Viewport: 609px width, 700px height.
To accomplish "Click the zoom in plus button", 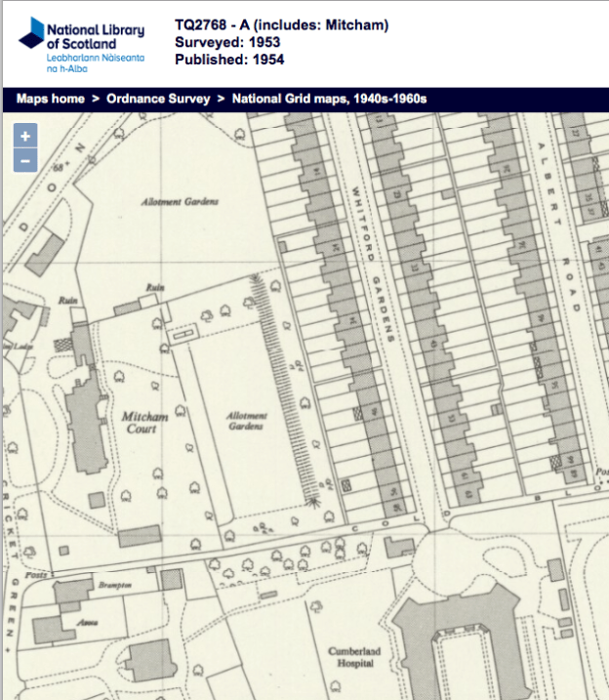I will [25, 137].
